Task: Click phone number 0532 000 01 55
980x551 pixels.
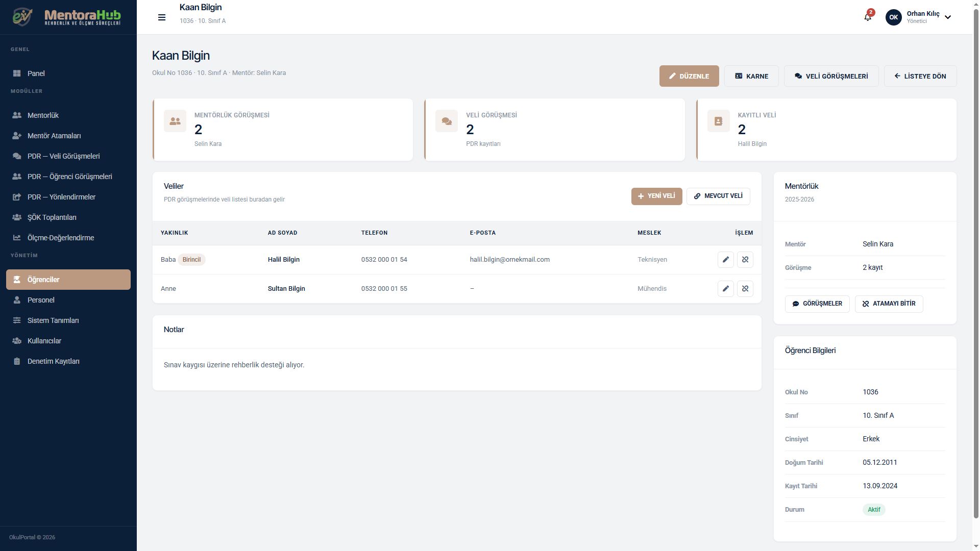Action: click(384, 289)
